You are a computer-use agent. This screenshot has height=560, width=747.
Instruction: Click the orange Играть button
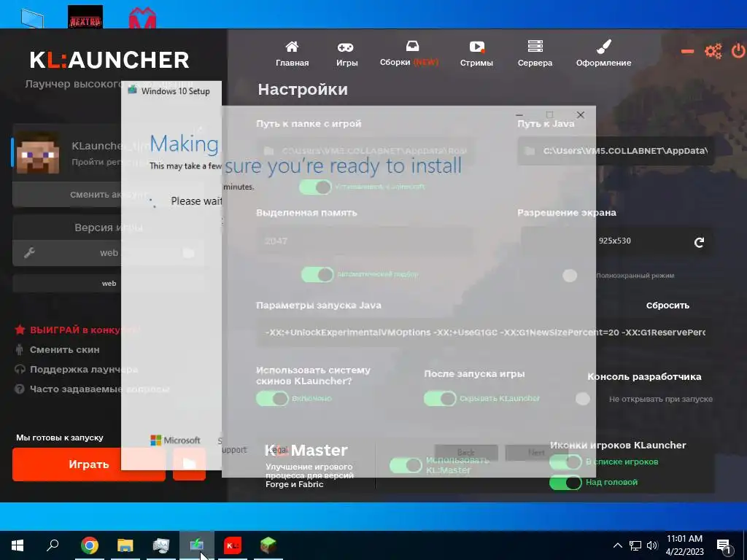tap(89, 464)
